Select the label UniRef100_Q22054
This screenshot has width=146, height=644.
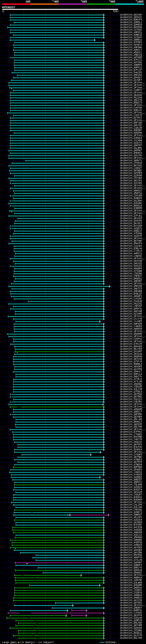(x=131, y=369)
